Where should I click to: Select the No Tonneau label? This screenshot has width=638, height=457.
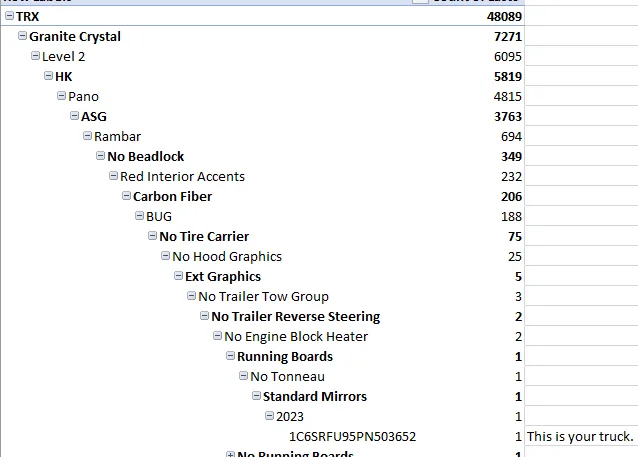[x=288, y=376]
